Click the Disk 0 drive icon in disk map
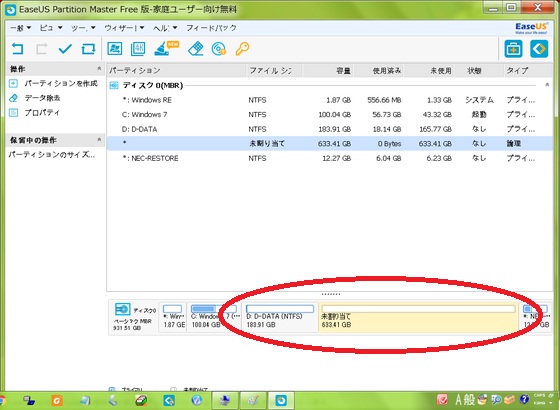 122,309
